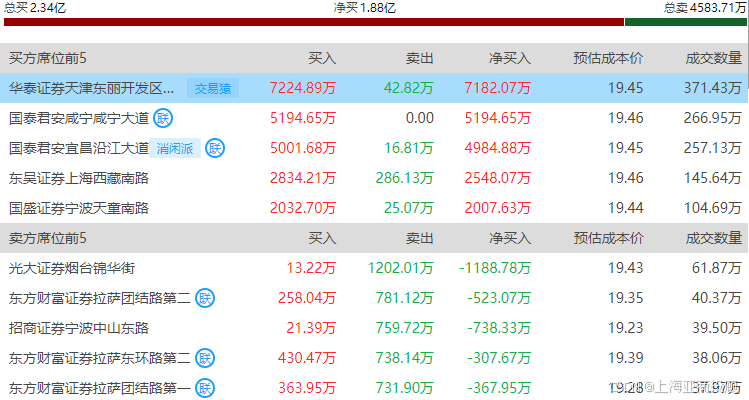The image size is (749, 400).
Task: Select sell value 16.81万
Action: tap(408, 148)
